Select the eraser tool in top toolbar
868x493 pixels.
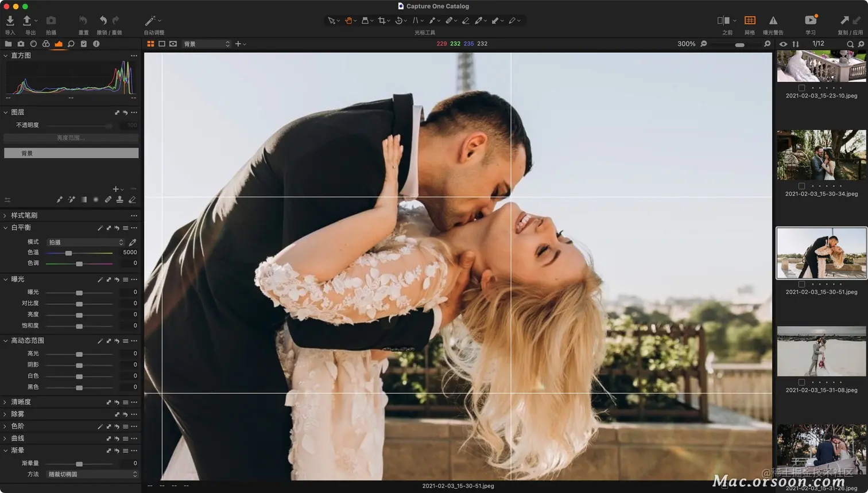tap(466, 21)
